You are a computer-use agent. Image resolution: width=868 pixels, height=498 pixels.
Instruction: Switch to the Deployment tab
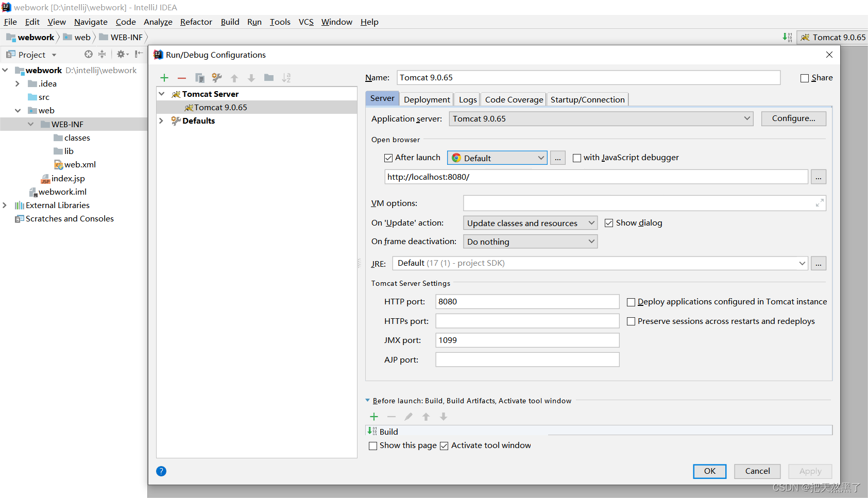[427, 100]
